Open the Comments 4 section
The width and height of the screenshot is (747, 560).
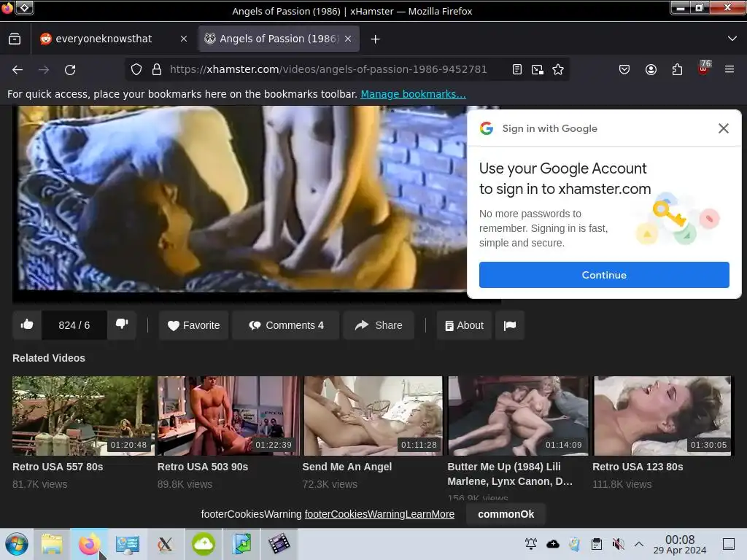286,325
